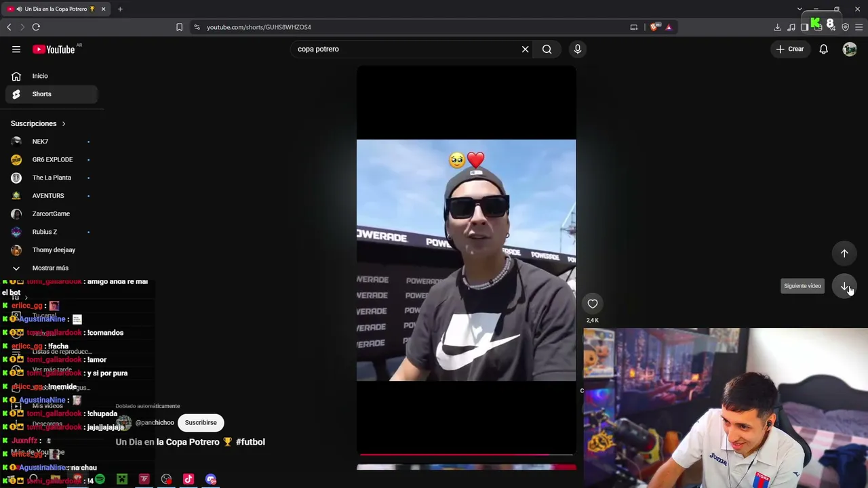The height and width of the screenshot is (488, 868).
Task: Clear the search box with the X
Action: [525, 49]
